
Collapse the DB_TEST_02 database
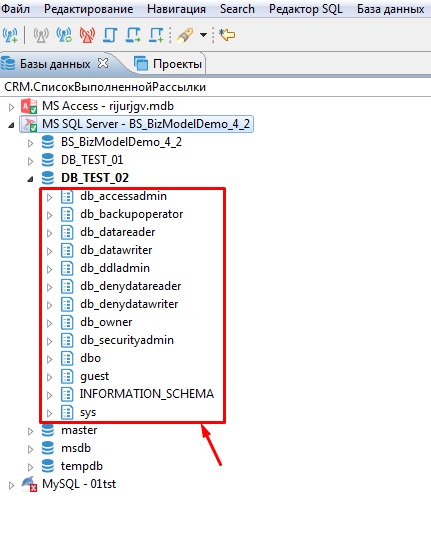pos(31,179)
